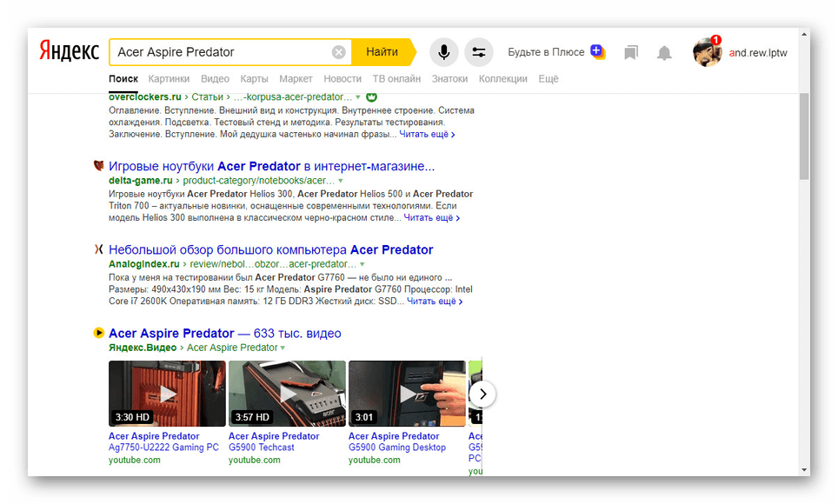The height and width of the screenshot is (504, 838).
Task: Play the 3:30 HD video thumbnail
Action: 167,394
